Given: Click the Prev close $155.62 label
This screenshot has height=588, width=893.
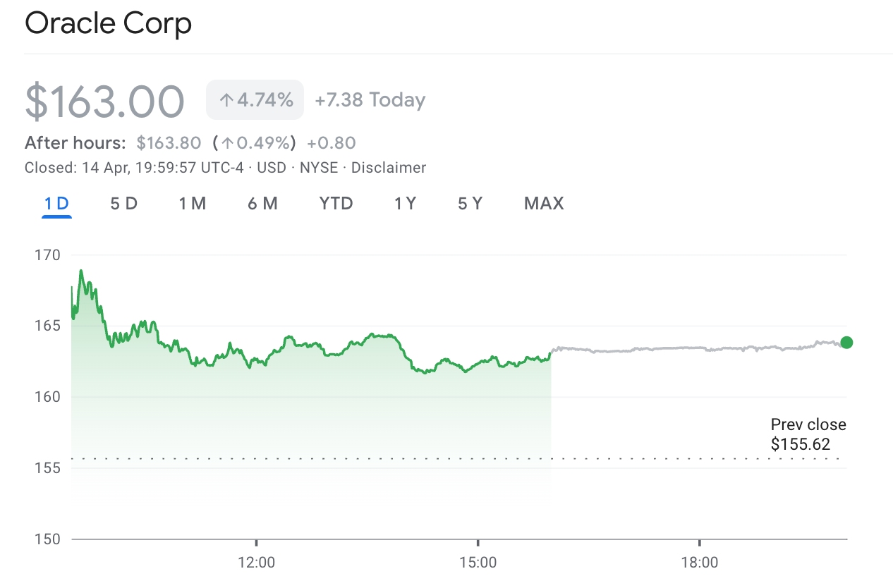Looking at the screenshot, I should (x=808, y=434).
